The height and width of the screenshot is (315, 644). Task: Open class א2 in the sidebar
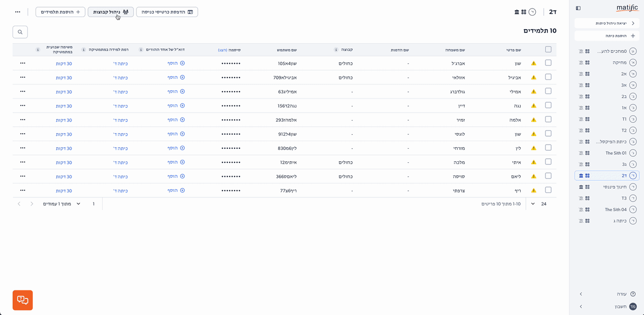607,74
